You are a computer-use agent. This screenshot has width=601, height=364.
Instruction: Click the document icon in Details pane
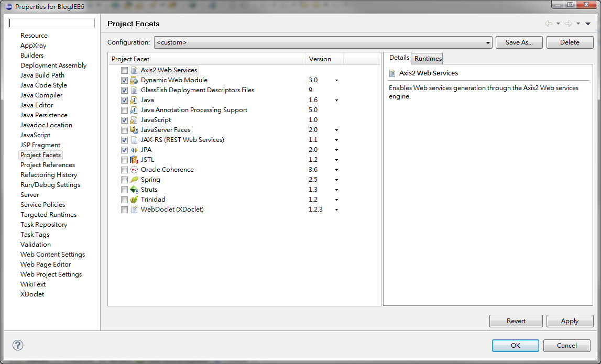[x=392, y=73]
